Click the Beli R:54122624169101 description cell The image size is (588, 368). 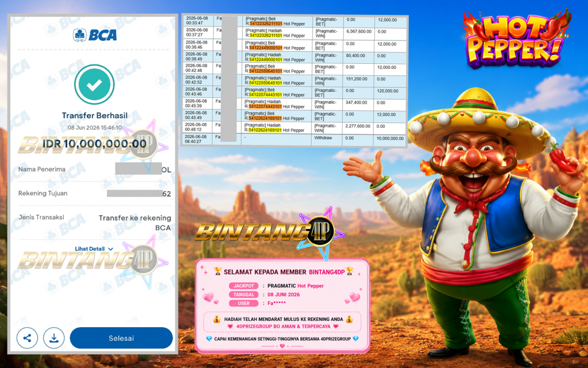coord(276,116)
